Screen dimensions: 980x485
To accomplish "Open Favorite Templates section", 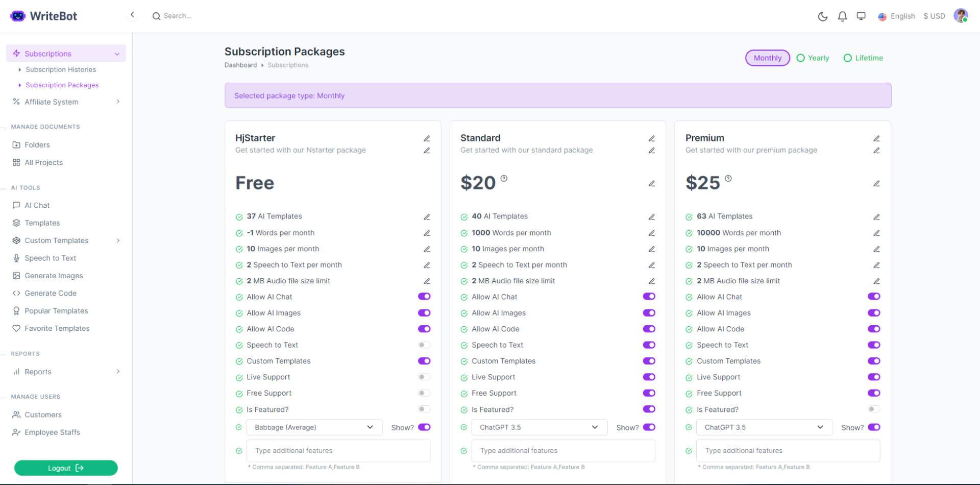I will 56,328.
